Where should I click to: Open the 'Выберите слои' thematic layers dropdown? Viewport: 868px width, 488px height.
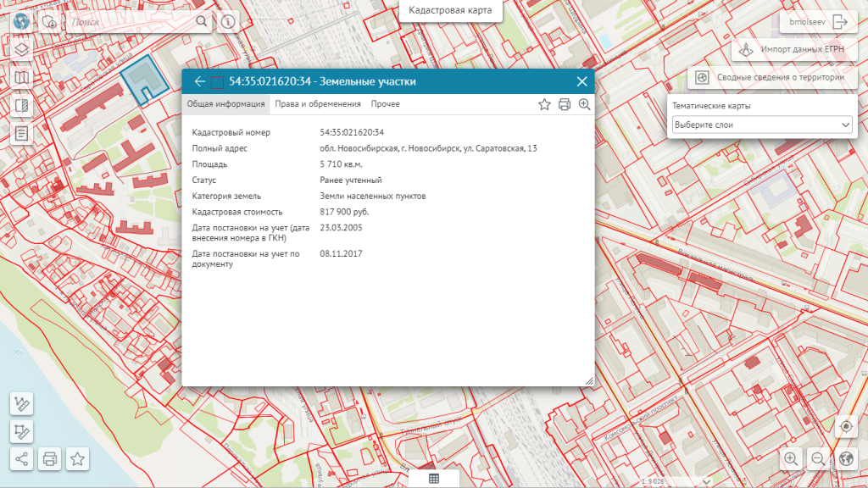coord(761,125)
